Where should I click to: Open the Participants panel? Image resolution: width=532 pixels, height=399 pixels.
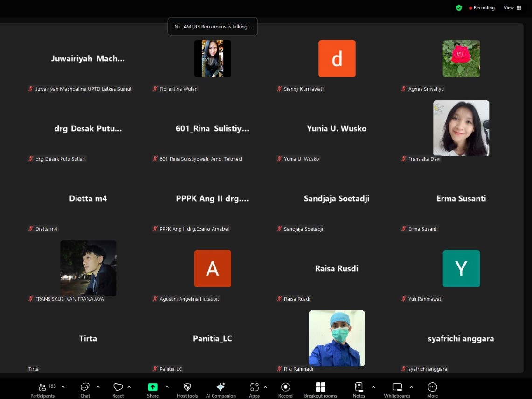pyautogui.click(x=42, y=389)
